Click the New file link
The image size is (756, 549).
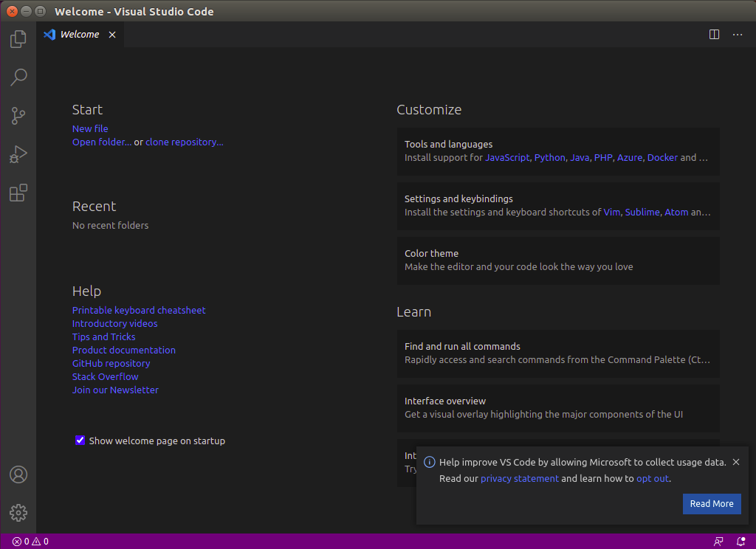click(90, 128)
